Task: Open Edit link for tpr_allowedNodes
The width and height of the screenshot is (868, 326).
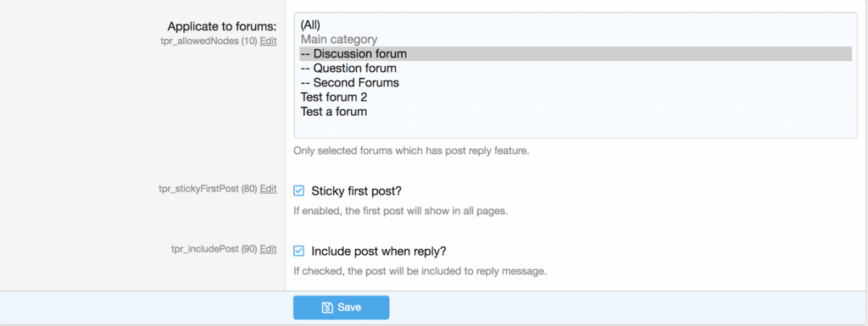Action: [268, 41]
